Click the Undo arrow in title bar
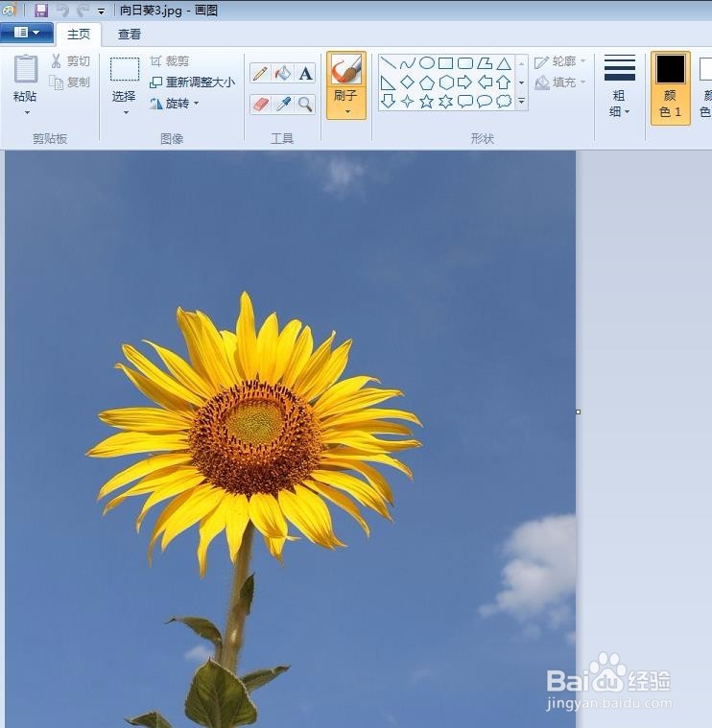Image resolution: width=712 pixels, height=728 pixels. click(x=62, y=11)
